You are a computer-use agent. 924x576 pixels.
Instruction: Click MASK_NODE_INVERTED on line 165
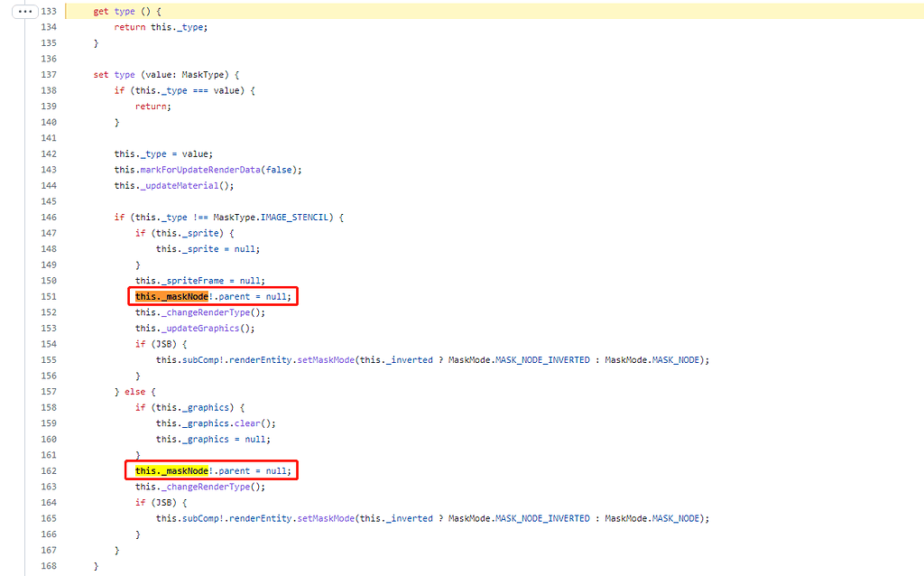click(542, 519)
